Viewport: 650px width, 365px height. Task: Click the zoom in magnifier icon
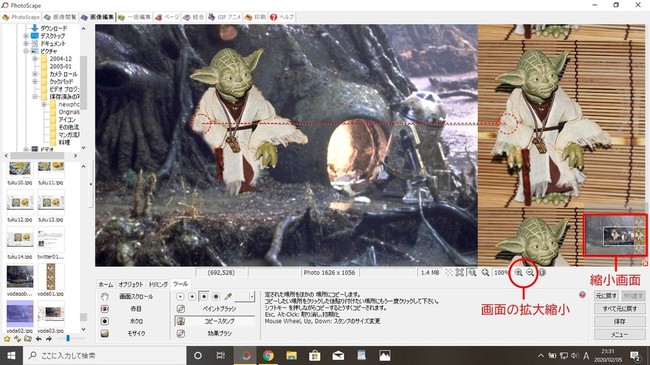[x=519, y=273]
